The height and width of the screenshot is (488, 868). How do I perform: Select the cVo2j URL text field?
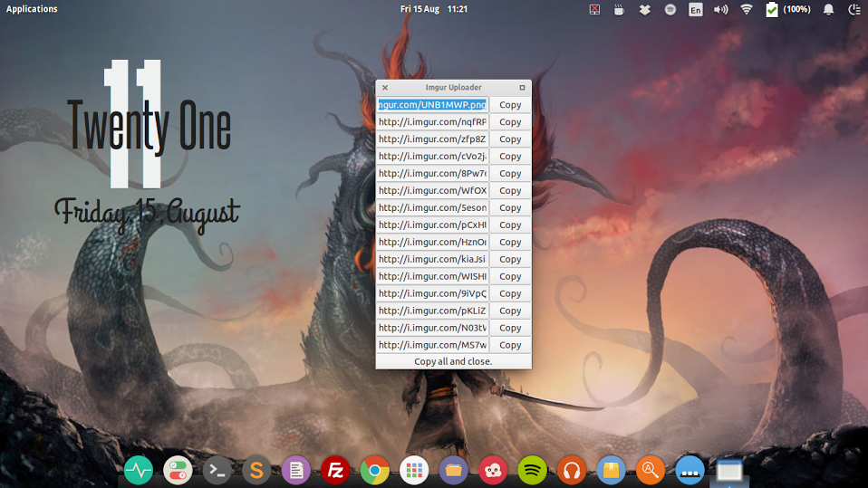click(432, 156)
